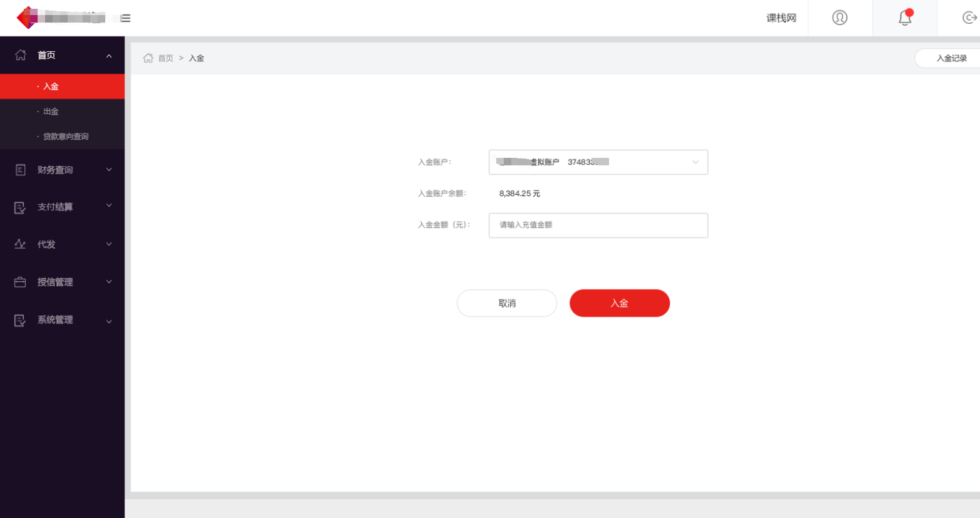Image resolution: width=980 pixels, height=518 pixels.
Task: Open 入金记录 button
Action: [x=947, y=58]
